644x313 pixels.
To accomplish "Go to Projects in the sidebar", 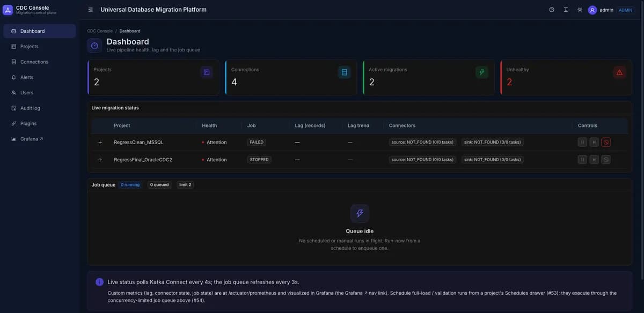I will (40, 47).
